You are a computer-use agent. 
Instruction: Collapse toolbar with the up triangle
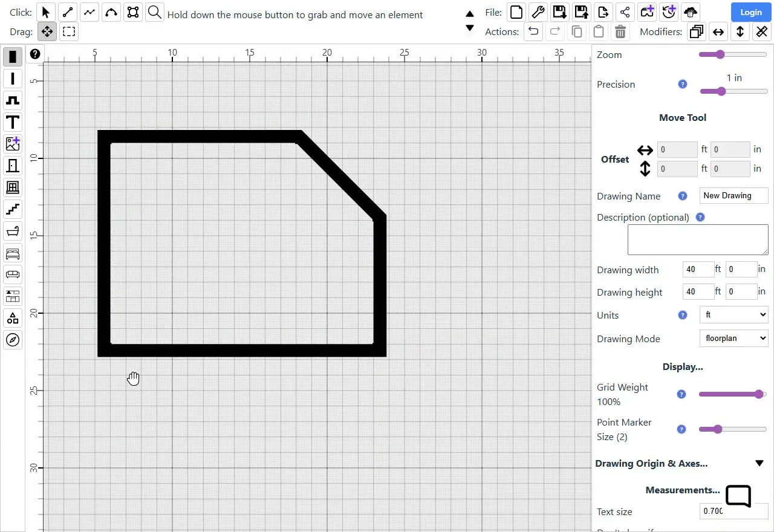coord(470,13)
